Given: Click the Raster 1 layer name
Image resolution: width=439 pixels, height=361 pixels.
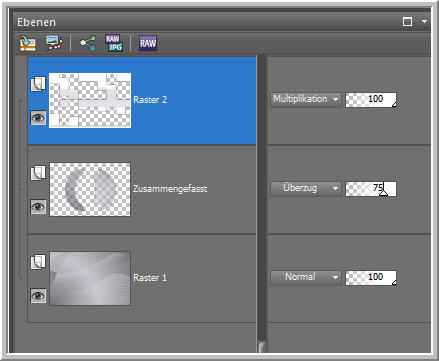Looking at the screenshot, I should point(150,278).
